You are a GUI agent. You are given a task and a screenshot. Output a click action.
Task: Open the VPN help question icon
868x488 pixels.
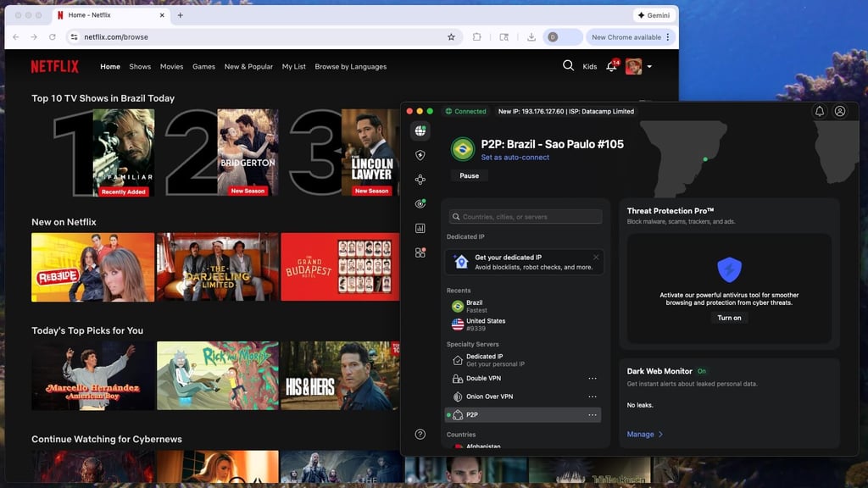tap(420, 435)
